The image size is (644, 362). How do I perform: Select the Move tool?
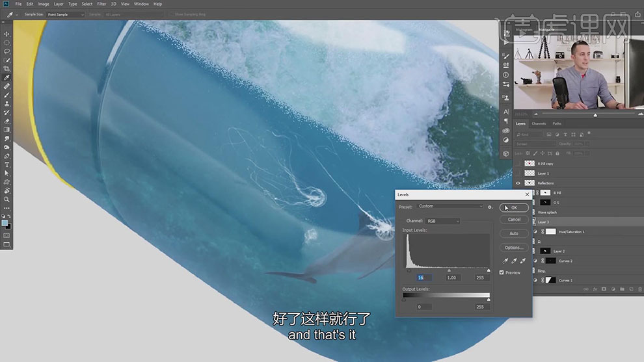pyautogui.click(x=7, y=34)
